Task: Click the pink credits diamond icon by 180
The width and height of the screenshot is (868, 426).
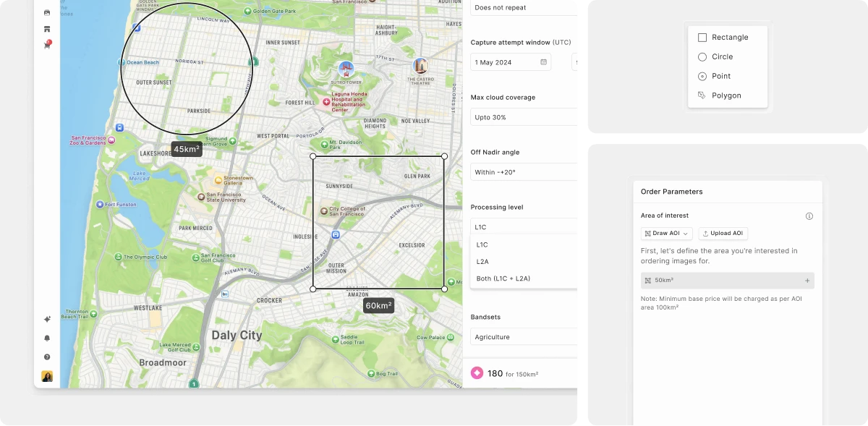Action: coord(477,373)
